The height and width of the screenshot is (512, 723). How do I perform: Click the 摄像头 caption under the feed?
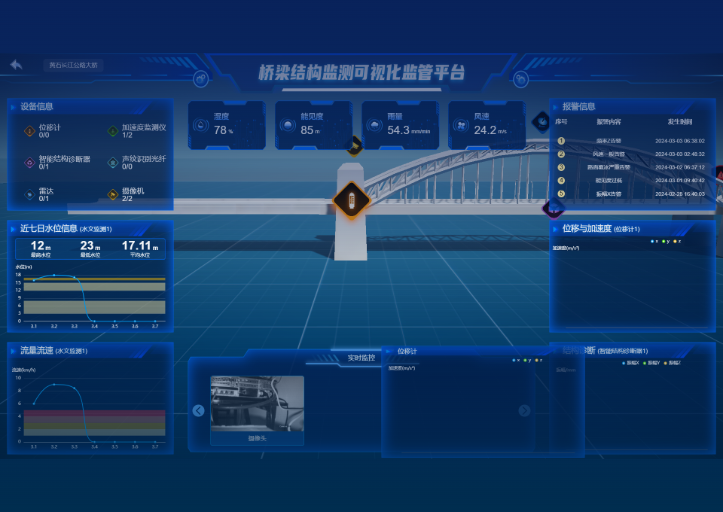(x=257, y=438)
